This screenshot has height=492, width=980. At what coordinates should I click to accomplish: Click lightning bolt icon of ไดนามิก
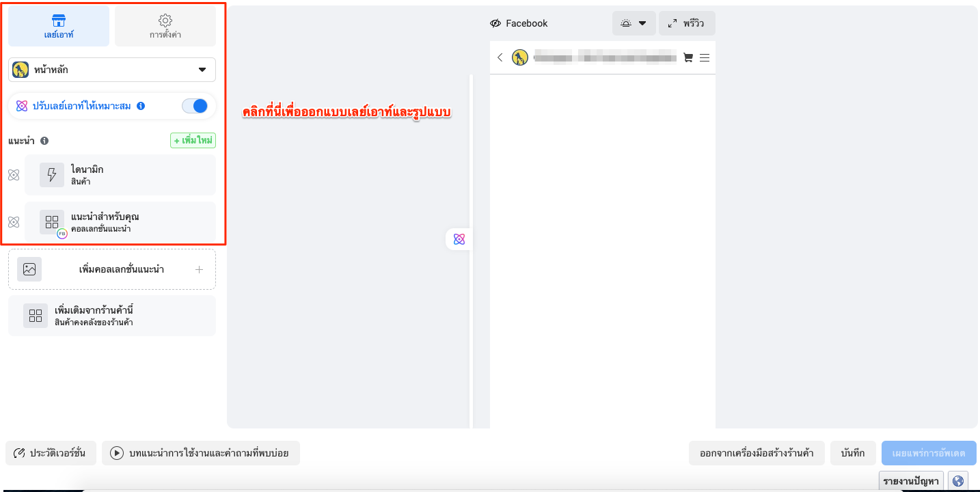(52, 175)
